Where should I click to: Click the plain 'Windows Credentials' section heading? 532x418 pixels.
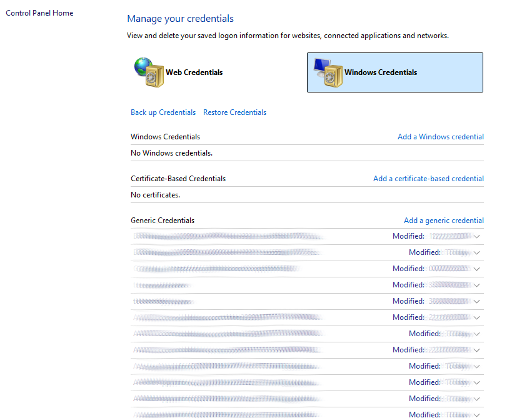coord(165,137)
